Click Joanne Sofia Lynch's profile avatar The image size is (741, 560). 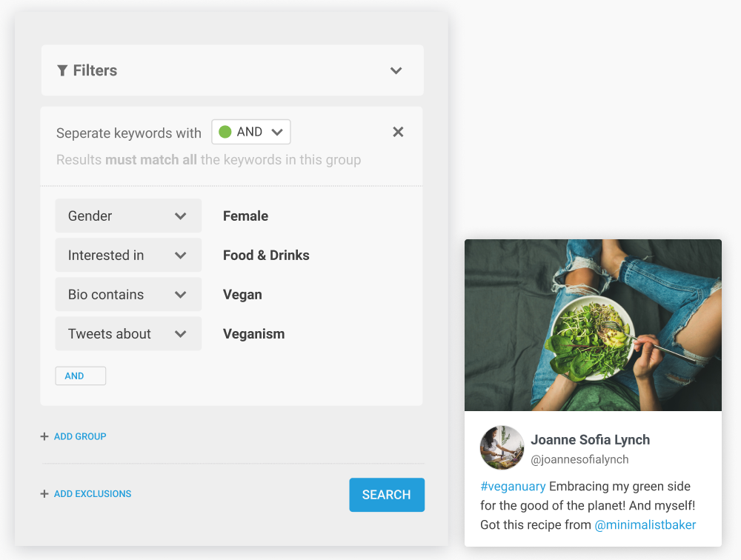502,447
